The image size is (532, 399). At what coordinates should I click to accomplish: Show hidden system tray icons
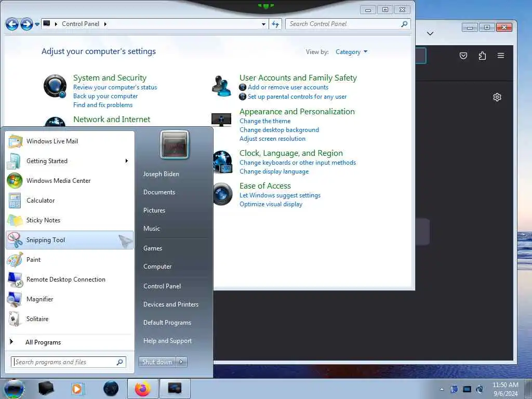(442, 389)
